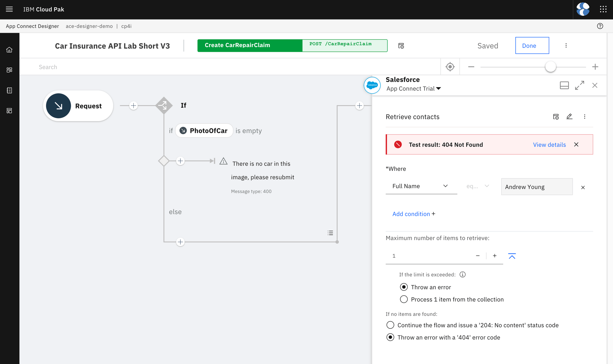This screenshot has width=613, height=364.
Task: Click the ace-designer-demo breadcrumb link
Action: (89, 26)
